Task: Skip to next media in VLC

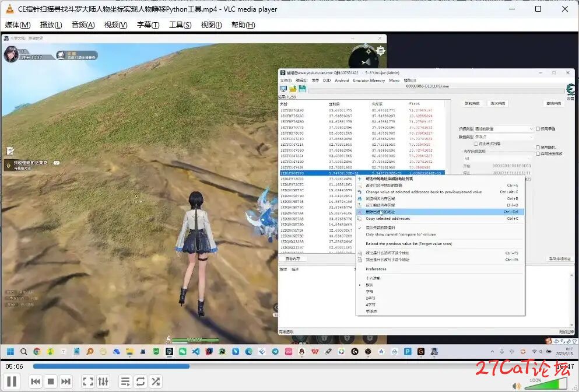Action: click(x=66, y=381)
